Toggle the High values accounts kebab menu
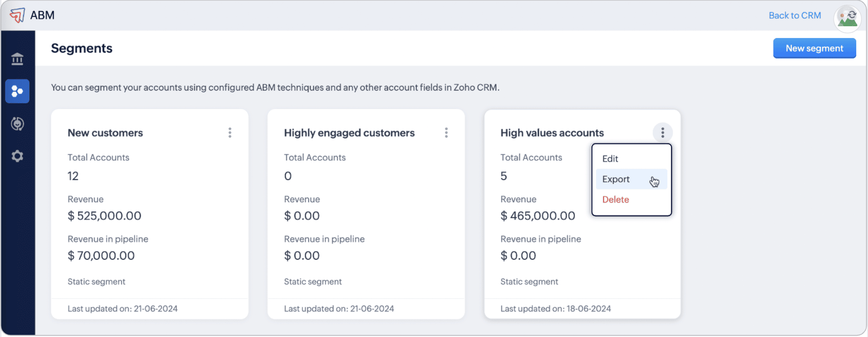The width and height of the screenshot is (868, 337). pos(663,133)
